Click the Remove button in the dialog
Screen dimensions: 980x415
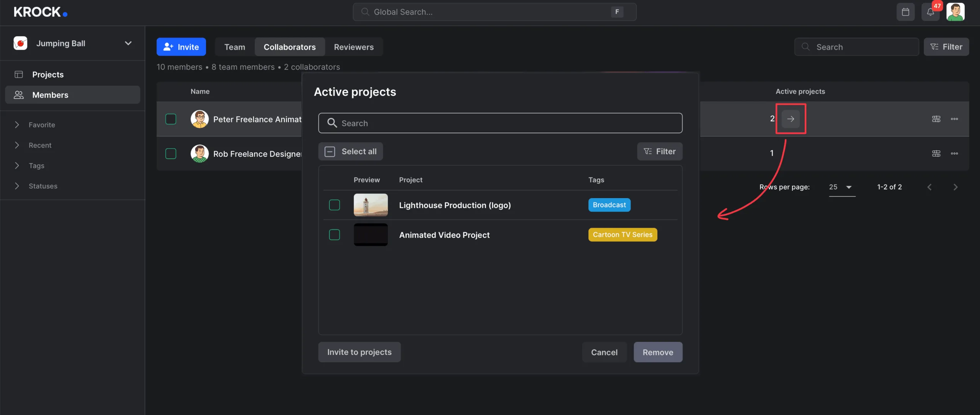(x=658, y=352)
